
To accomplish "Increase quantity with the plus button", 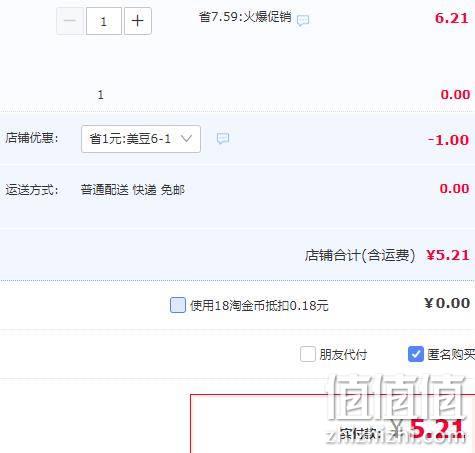I will 138,21.
